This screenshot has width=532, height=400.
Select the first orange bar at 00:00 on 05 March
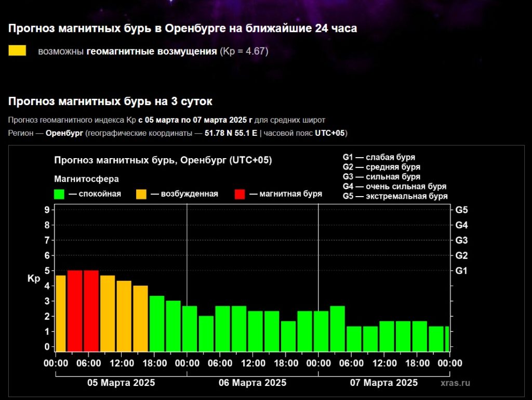click(x=61, y=313)
